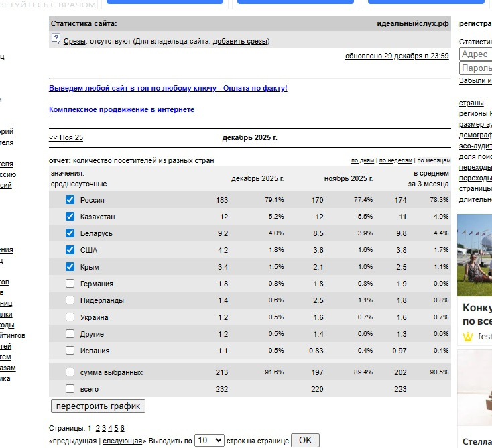The height and width of the screenshot is (448, 492).
Task: Select the по месяцам view
Action: tap(434, 160)
